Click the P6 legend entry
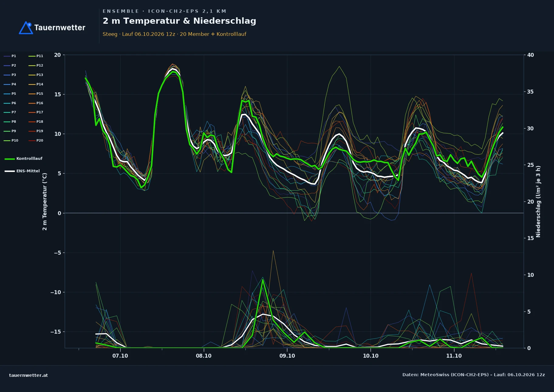The height and width of the screenshot is (392, 554). pyautogui.click(x=10, y=103)
